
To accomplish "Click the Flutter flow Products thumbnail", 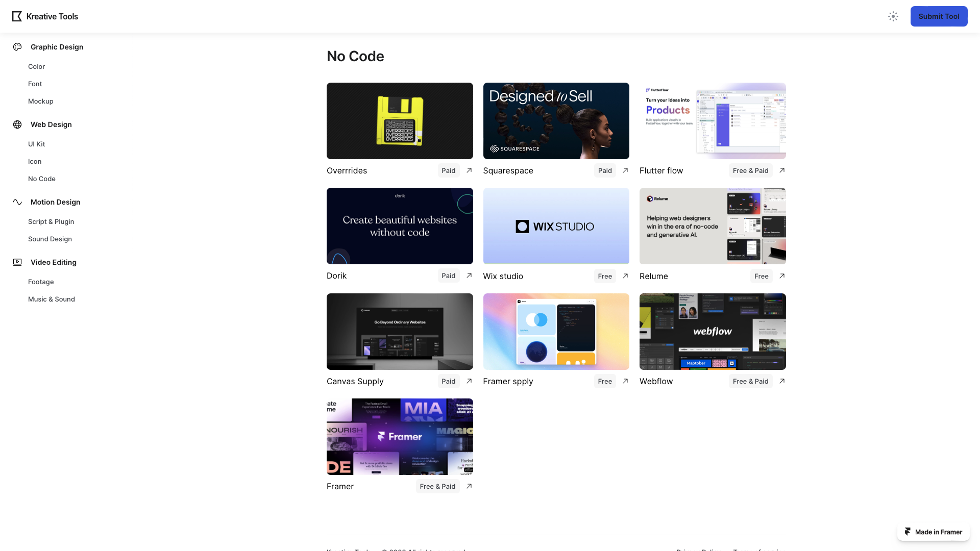I will click(713, 121).
